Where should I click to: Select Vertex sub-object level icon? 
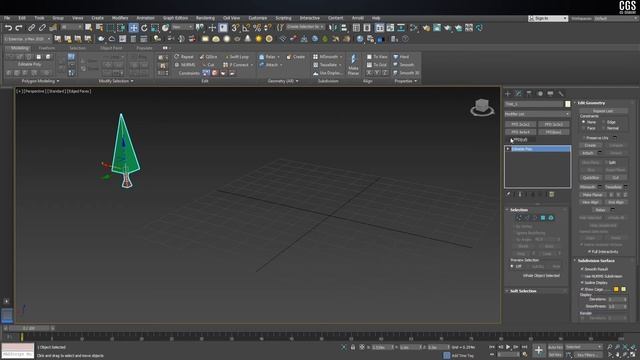519,218
